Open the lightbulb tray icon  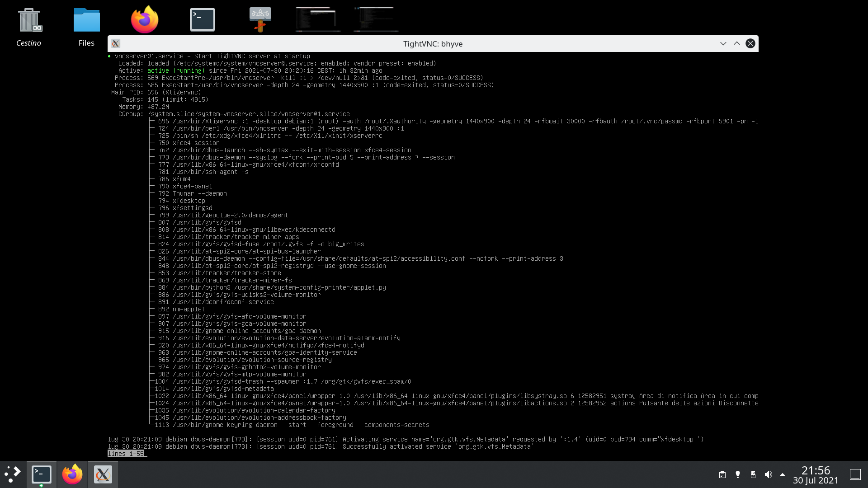(738, 474)
